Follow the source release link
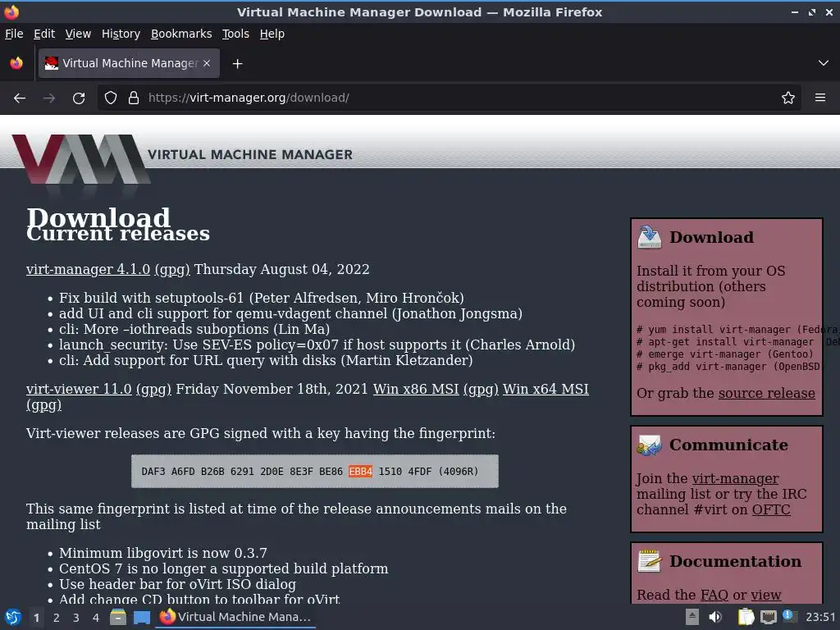The image size is (840, 630). (767, 393)
